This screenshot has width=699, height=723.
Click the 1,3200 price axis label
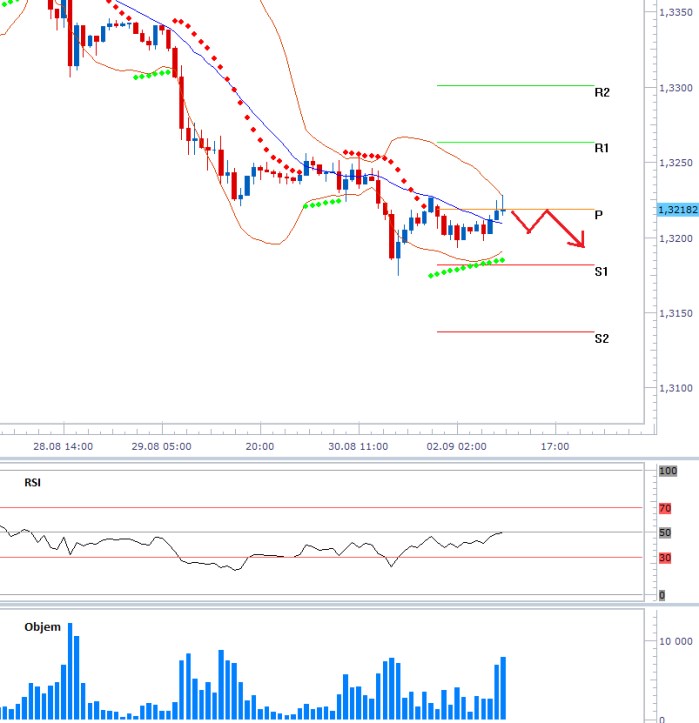click(x=676, y=238)
